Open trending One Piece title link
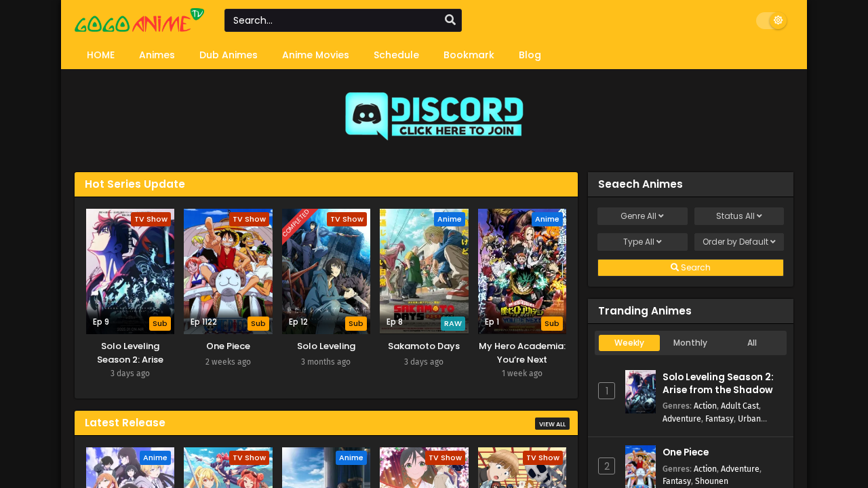This screenshot has height=488, width=868. [686, 452]
